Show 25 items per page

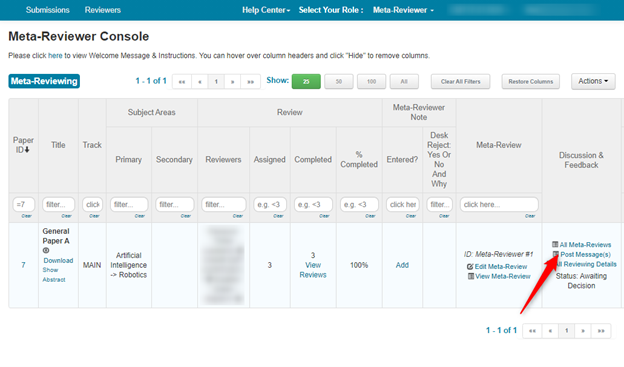(306, 82)
